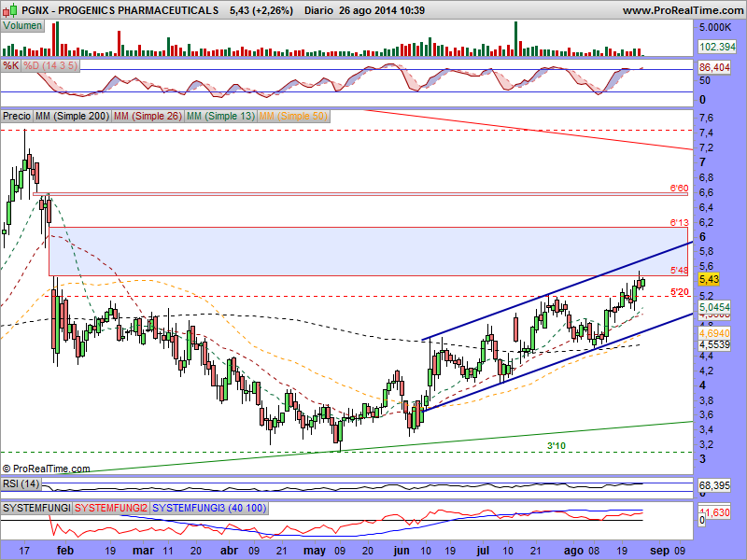Click the 3,2 price axis label
This screenshot has width=747, height=560.
(x=707, y=444)
